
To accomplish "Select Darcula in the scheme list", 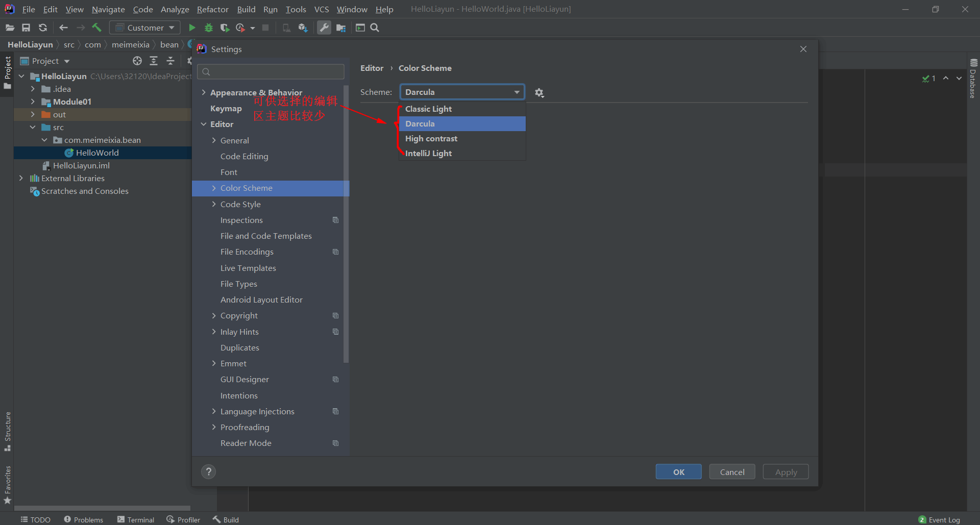I will click(x=462, y=123).
